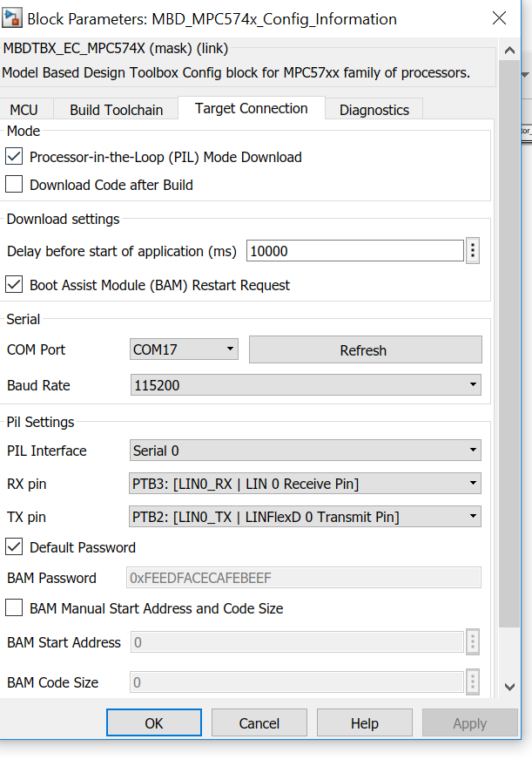Enable BAM Manual Start Address and Code Size
This screenshot has width=532, height=773.
pos(14,608)
